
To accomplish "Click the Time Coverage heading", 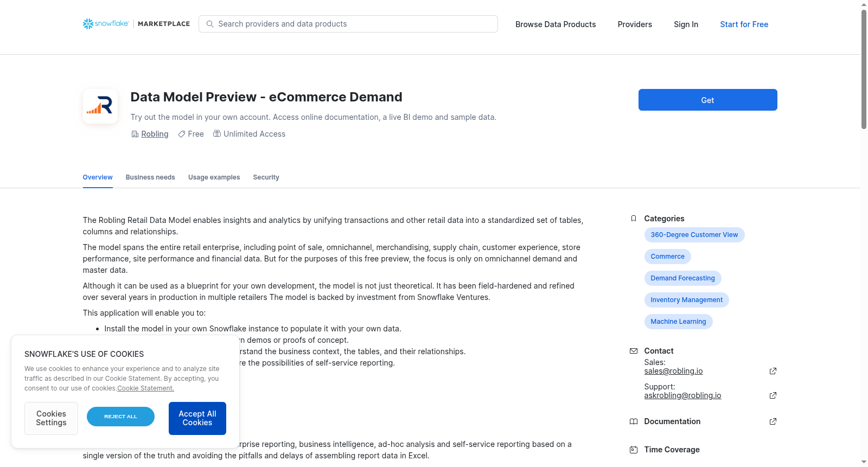I will coord(672,450).
